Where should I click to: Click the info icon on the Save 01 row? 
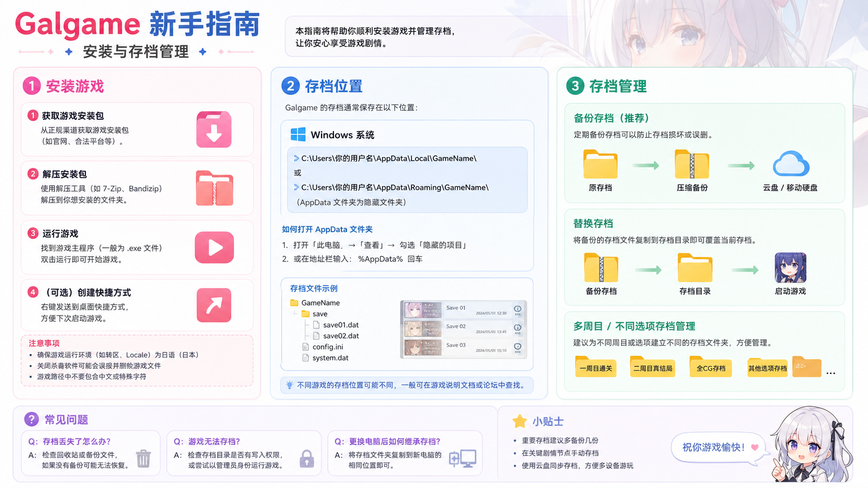pos(517,310)
